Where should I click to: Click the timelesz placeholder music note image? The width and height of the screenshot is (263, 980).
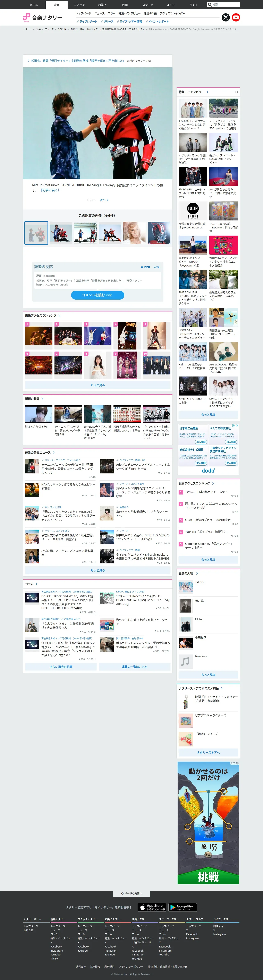coord(186,662)
